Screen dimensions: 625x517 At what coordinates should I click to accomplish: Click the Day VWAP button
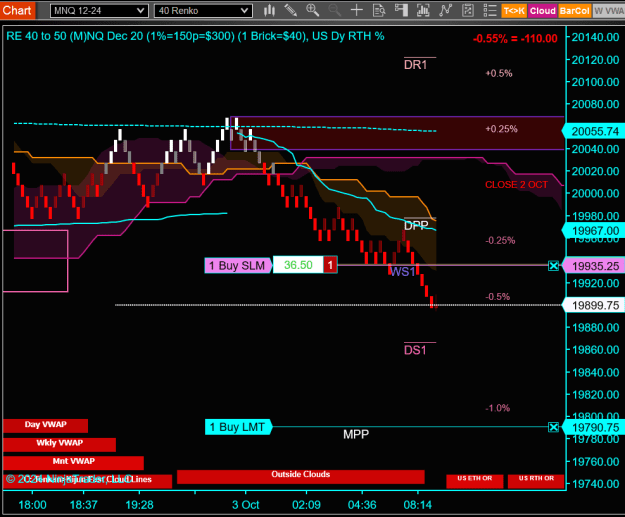pyautogui.click(x=45, y=425)
